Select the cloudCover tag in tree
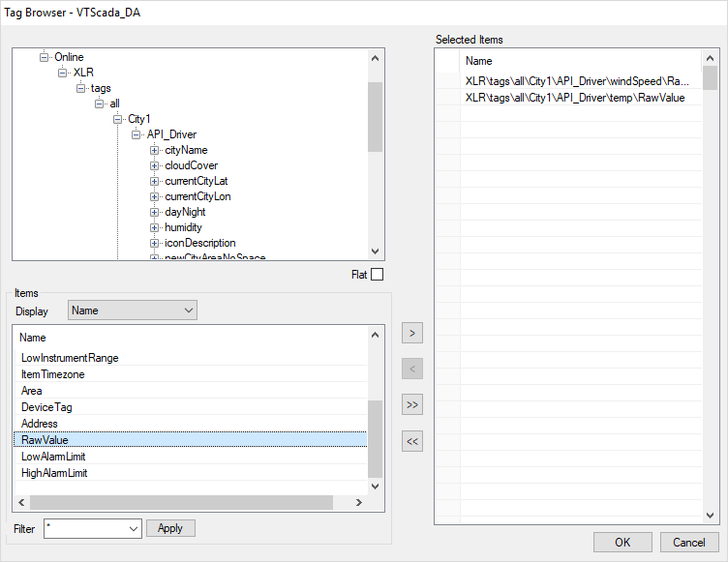The height and width of the screenshot is (562, 728). (x=192, y=165)
